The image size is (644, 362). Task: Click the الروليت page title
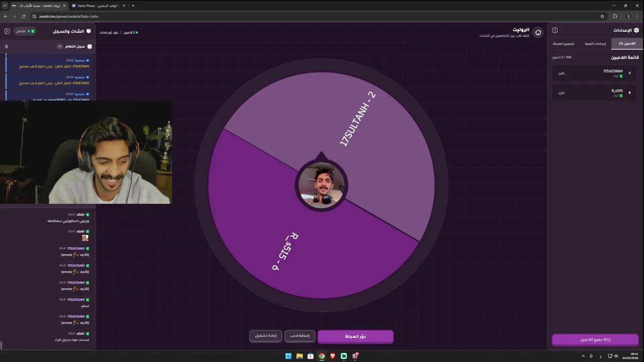point(521,30)
